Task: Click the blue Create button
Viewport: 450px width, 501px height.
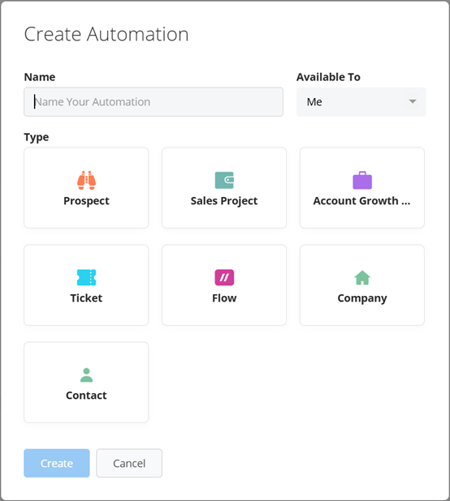Action: click(57, 463)
